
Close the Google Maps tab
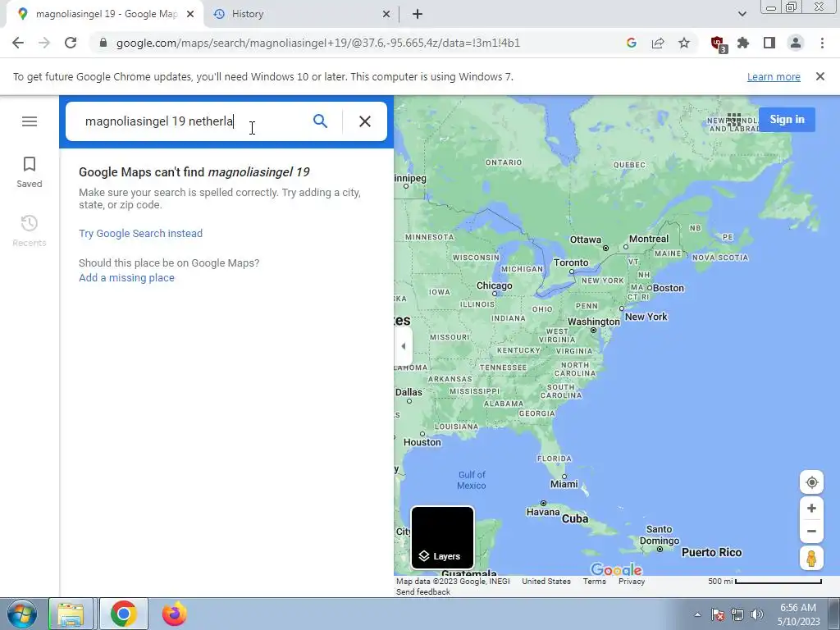tap(190, 15)
